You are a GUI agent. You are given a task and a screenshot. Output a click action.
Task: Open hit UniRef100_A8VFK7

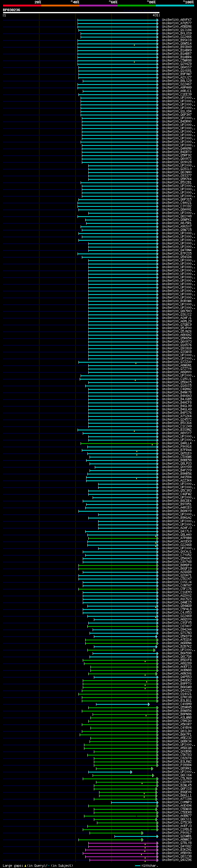(177, 20)
